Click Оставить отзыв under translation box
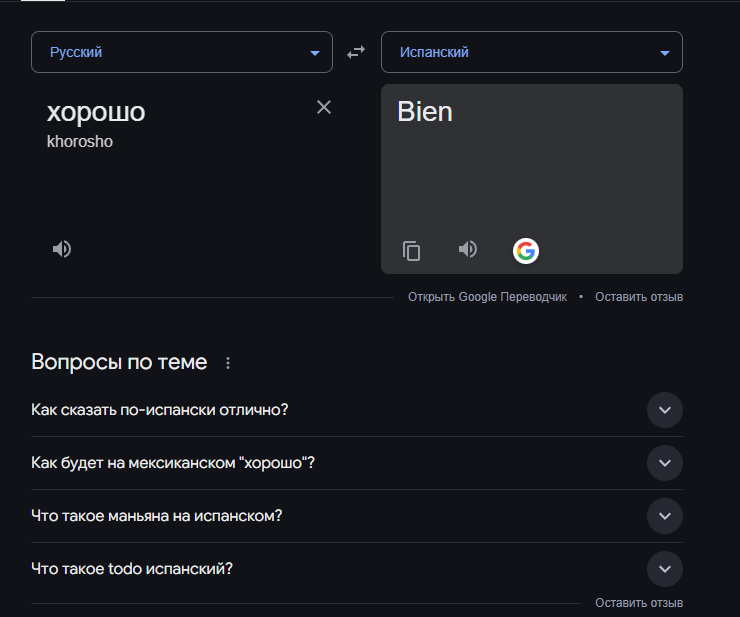Image resolution: width=740 pixels, height=617 pixels. point(639,297)
